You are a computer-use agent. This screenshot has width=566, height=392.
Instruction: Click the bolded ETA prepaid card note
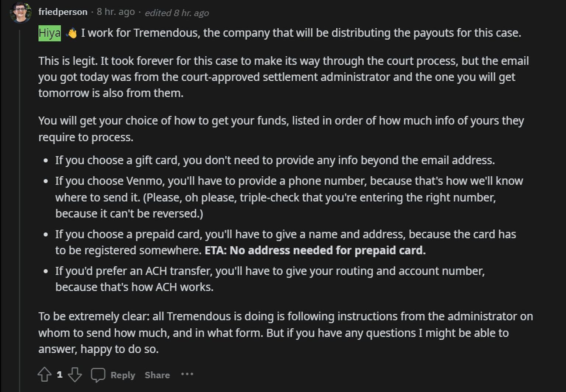[x=315, y=250]
